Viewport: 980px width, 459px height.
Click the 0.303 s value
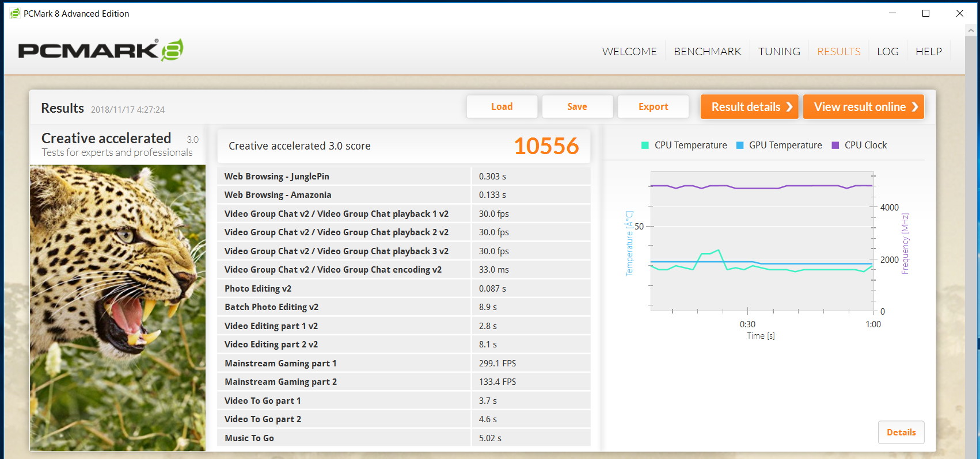click(492, 177)
